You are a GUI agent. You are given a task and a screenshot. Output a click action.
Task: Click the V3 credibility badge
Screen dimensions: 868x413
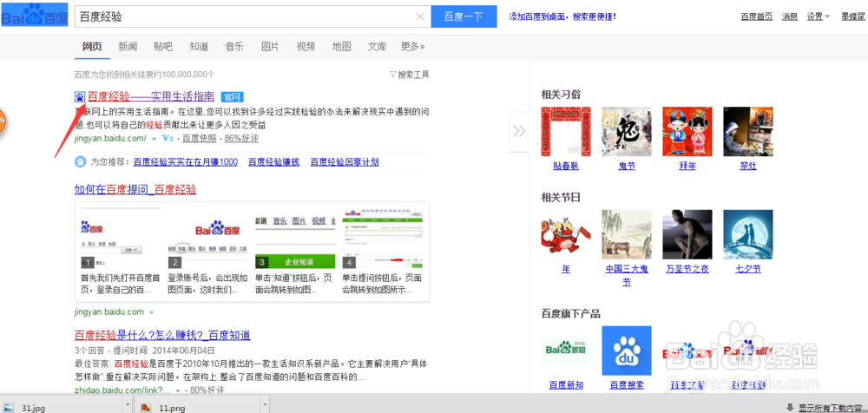coord(168,138)
